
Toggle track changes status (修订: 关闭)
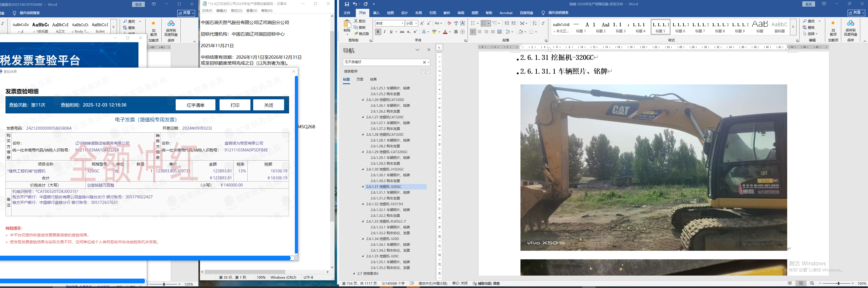(460, 283)
